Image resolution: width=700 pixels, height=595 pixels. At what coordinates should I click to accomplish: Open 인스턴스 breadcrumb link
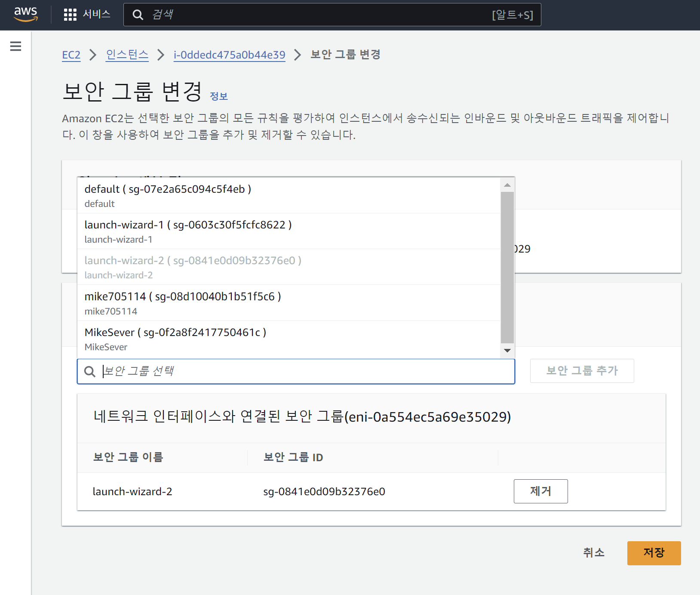tap(127, 55)
